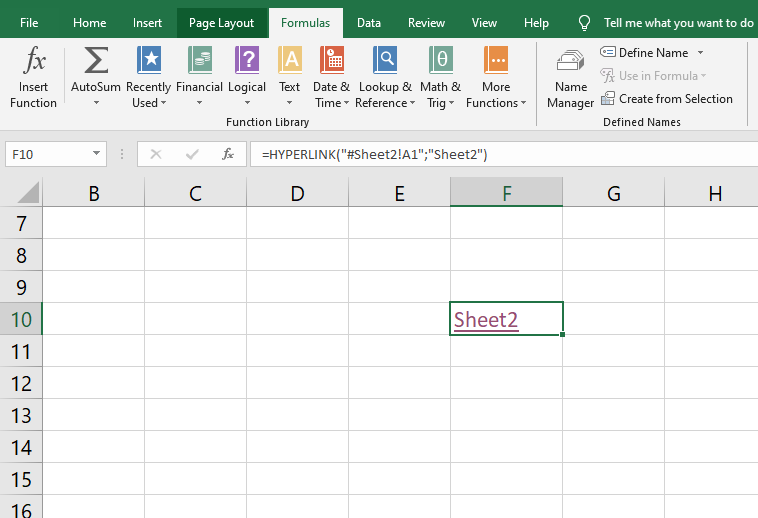Image resolution: width=758 pixels, height=518 pixels.
Task: Open Recently Used functions
Action: click(148, 78)
